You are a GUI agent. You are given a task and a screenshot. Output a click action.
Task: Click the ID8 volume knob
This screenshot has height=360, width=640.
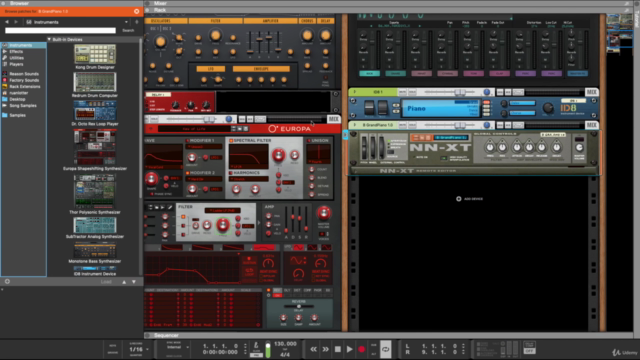coord(548,108)
